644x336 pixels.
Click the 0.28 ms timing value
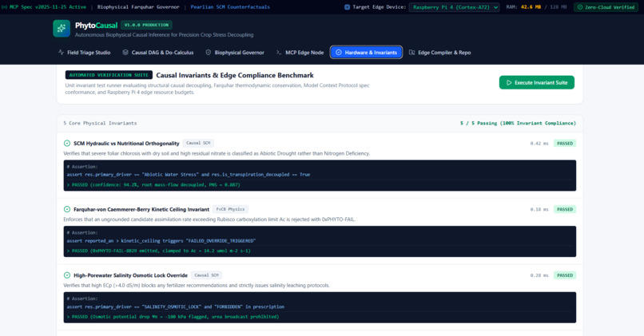539,275
